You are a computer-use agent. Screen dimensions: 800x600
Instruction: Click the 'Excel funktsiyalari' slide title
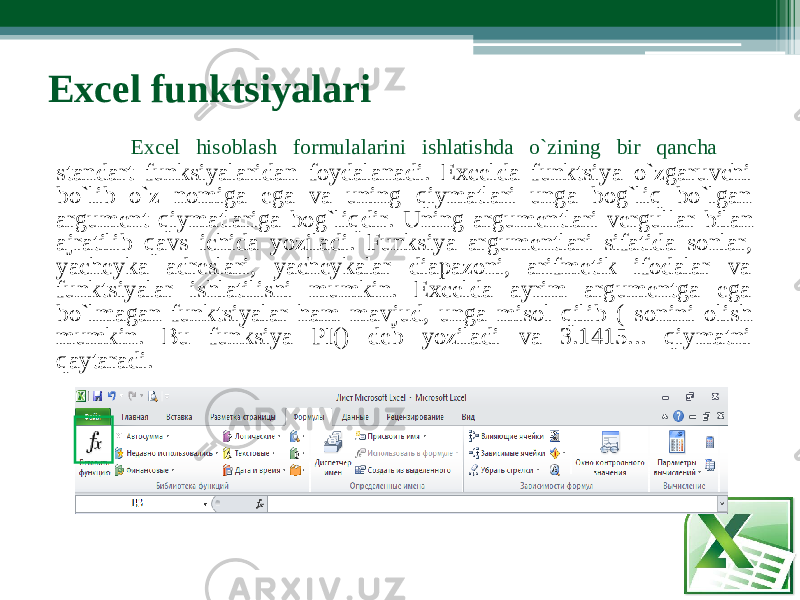209,89
